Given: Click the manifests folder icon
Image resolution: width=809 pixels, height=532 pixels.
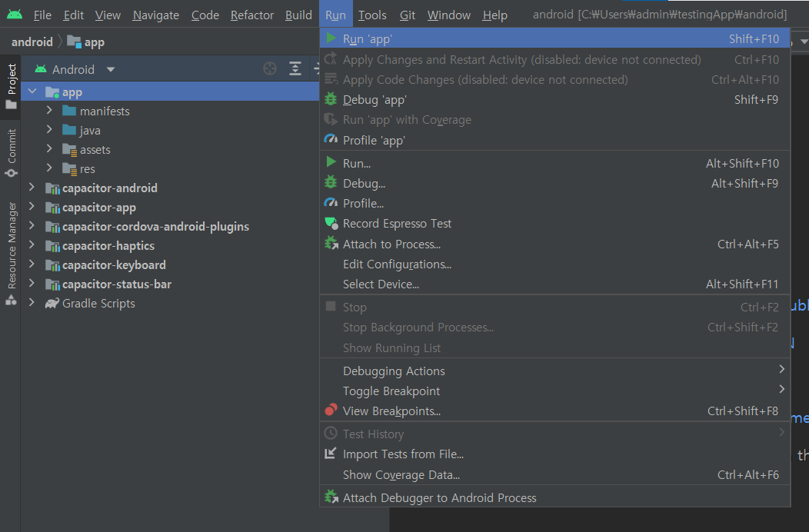Looking at the screenshot, I should (69, 111).
